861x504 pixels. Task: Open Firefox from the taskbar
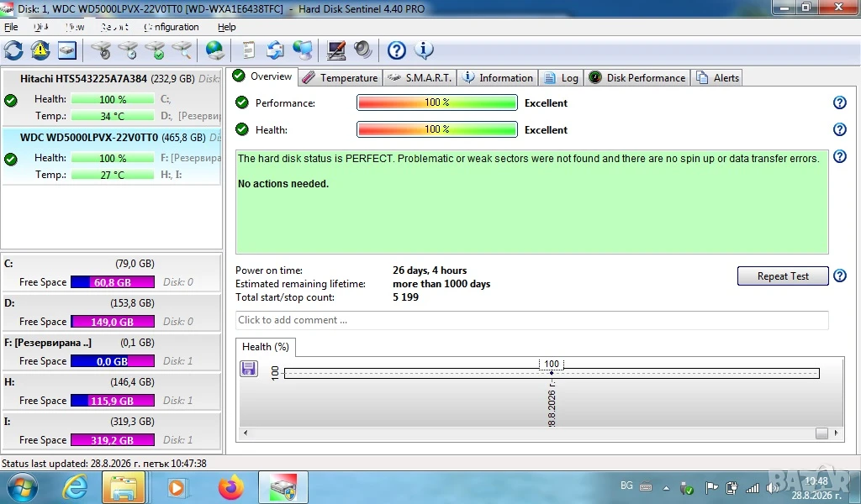[x=230, y=487]
